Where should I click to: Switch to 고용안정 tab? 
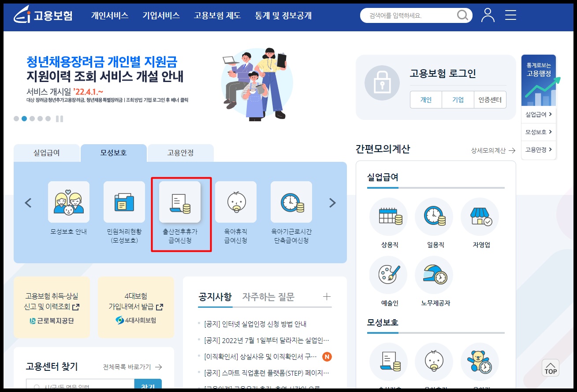click(x=180, y=153)
